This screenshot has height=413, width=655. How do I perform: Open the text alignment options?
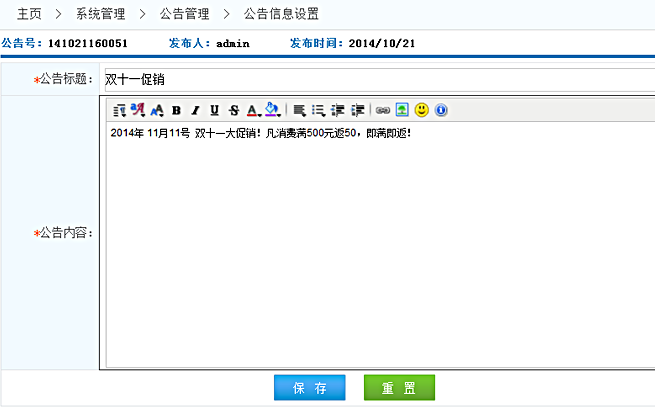(x=299, y=110)
